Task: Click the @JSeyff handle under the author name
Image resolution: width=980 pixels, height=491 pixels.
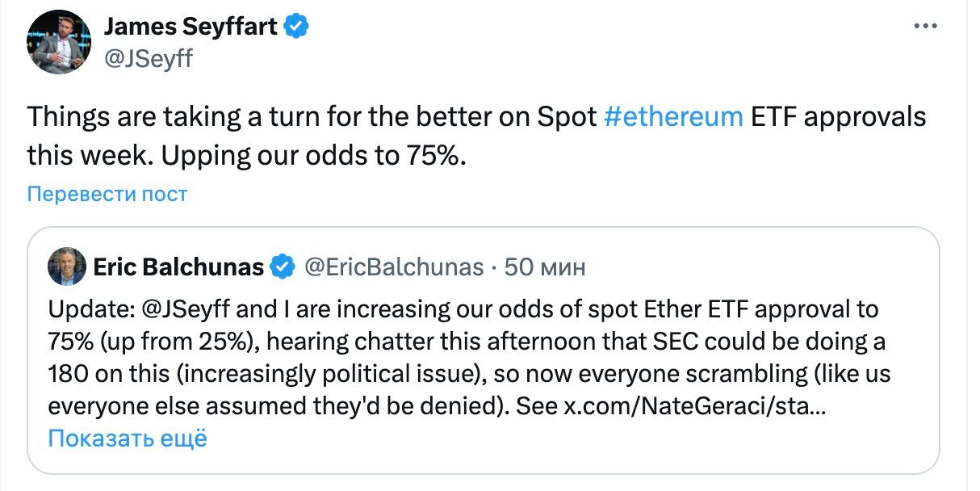Action: [149, 57]
